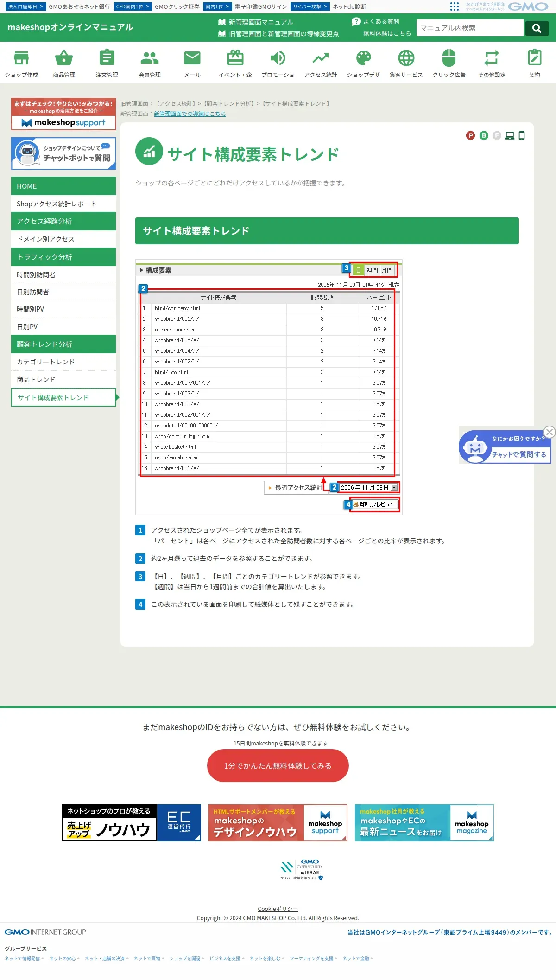Open the イベント gift icon menu
Screen dimensions: 556x980
coord(235,63)
